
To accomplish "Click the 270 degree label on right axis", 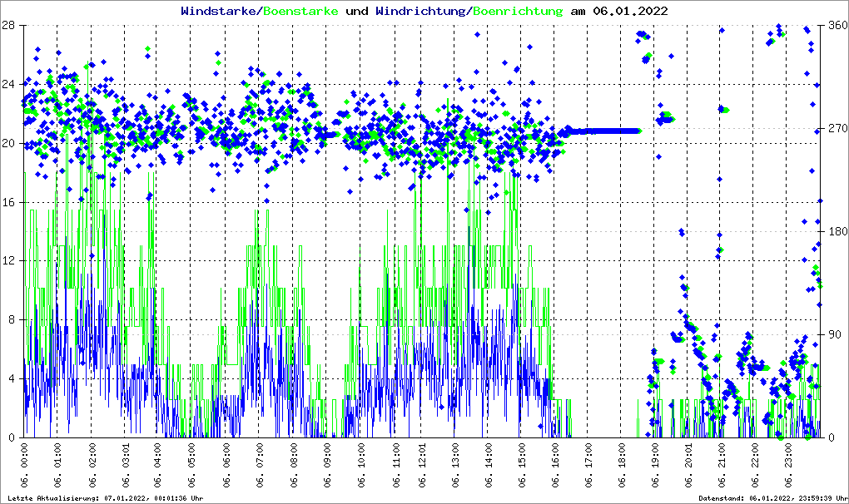I will click(x=835, y=129).
